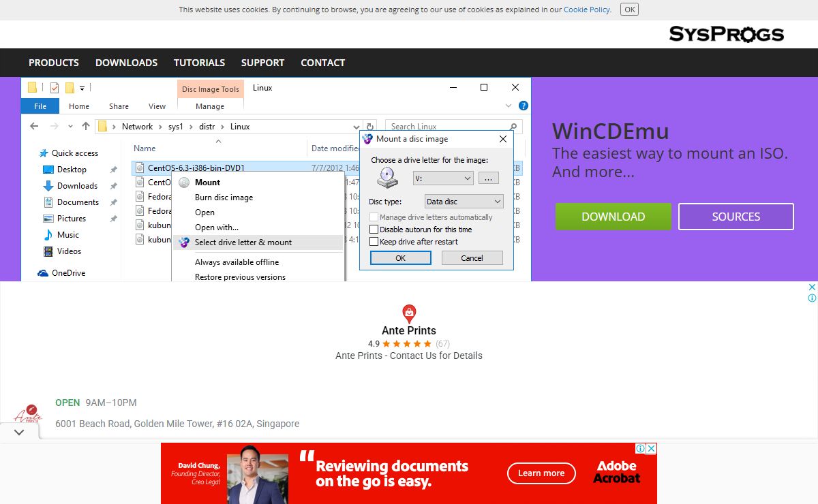Click the Explorer up-folder arrow
Screen dimensions: 818x504
86,126
